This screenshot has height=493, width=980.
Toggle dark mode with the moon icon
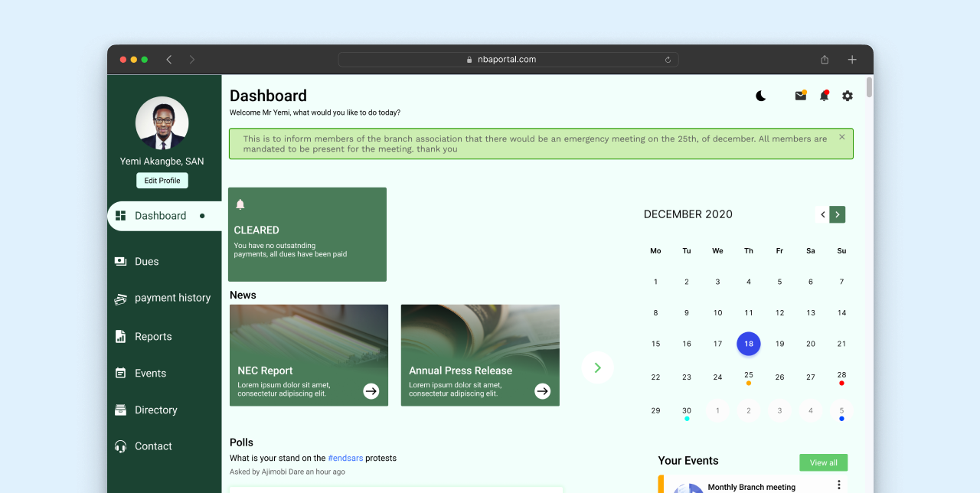click(x=760, y=96)
